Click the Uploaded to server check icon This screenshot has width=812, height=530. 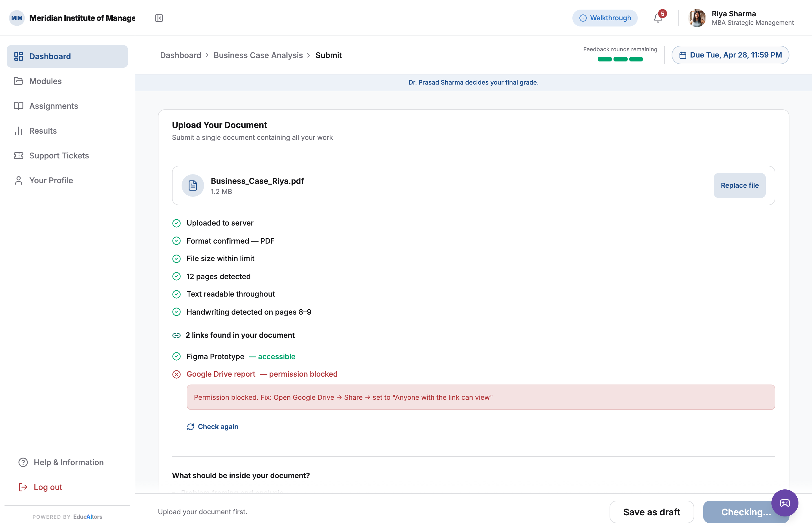[x=176, y=223]
